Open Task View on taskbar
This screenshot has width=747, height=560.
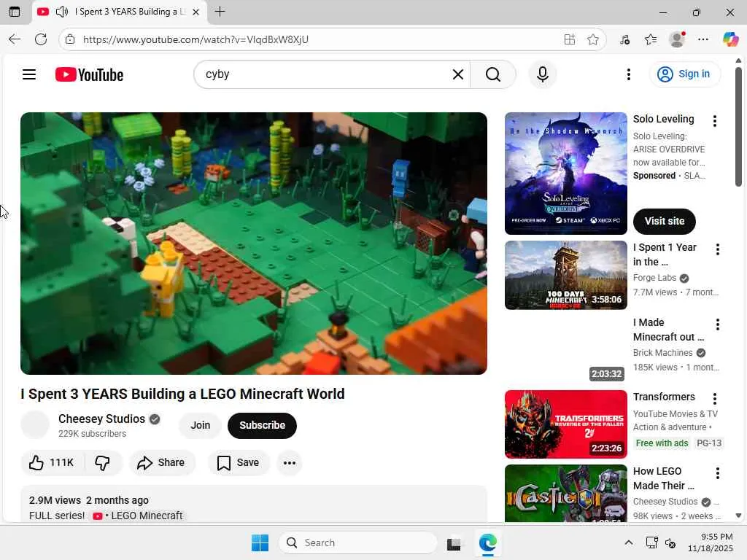(x=454, y=543)
